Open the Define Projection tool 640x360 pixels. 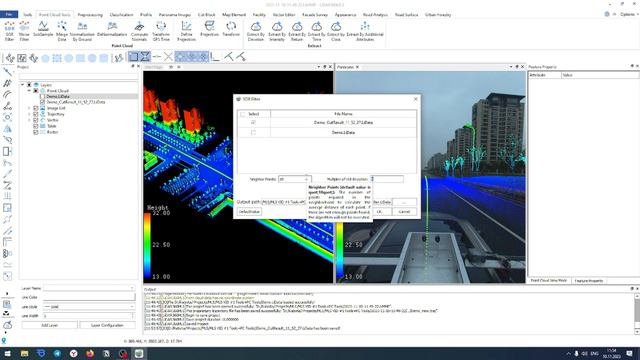pyautogui.click(x=186, y=31)
